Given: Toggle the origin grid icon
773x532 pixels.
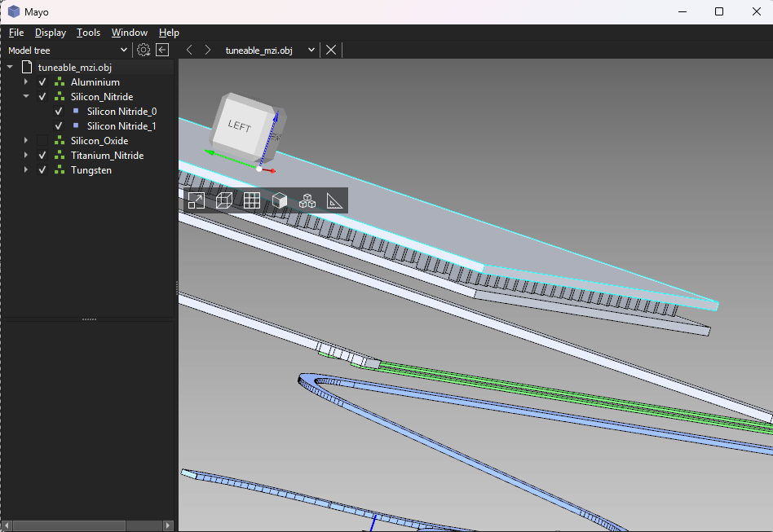Looking at the screenshot, I should tap(252, 200).
